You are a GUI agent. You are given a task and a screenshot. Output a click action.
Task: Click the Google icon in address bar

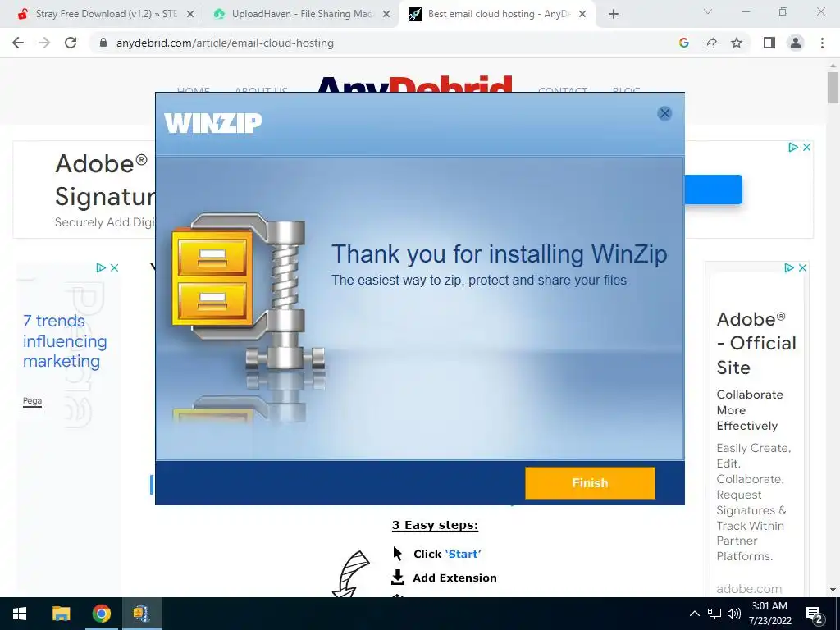pos(683,43)
